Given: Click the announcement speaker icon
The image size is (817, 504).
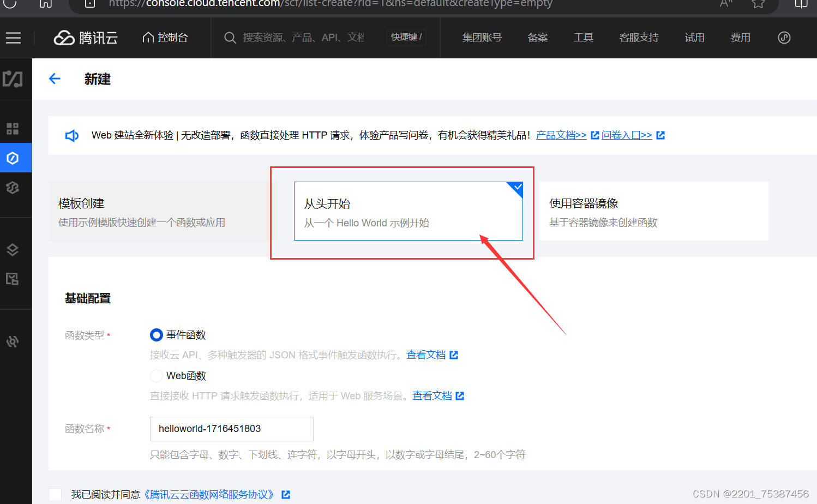Looking at the screenshot, I should [72, 135].
